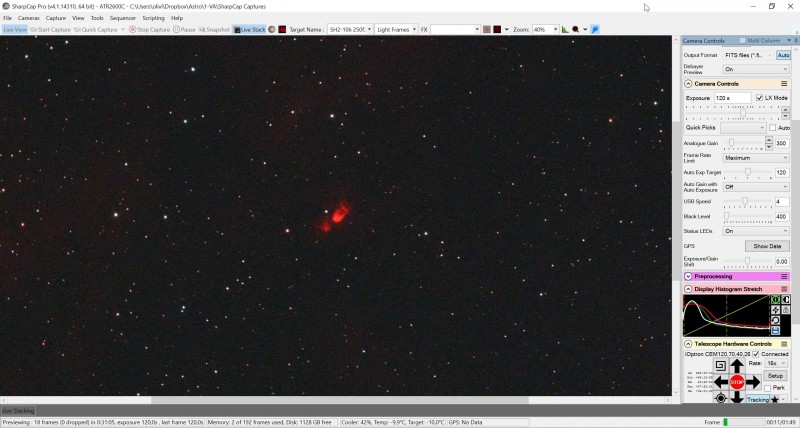Click the green histogram display mode icon

click(776, 300)
